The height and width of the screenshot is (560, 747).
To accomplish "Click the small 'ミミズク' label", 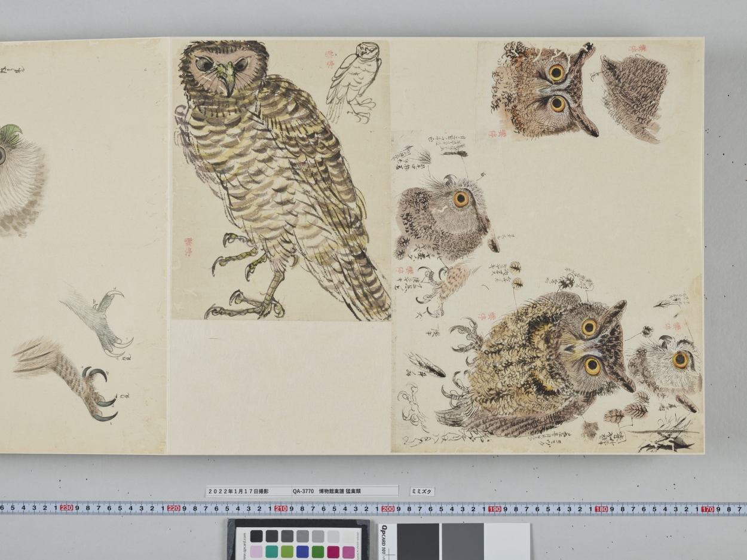I will pyautogui.click(x=423, y=492).
